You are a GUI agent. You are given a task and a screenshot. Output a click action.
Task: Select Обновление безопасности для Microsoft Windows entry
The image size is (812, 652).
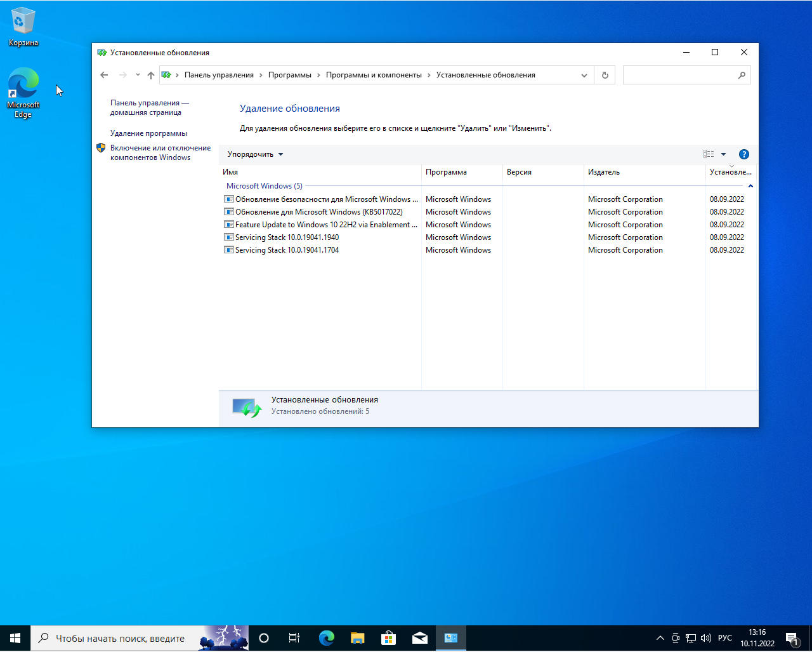click(488, 199)
